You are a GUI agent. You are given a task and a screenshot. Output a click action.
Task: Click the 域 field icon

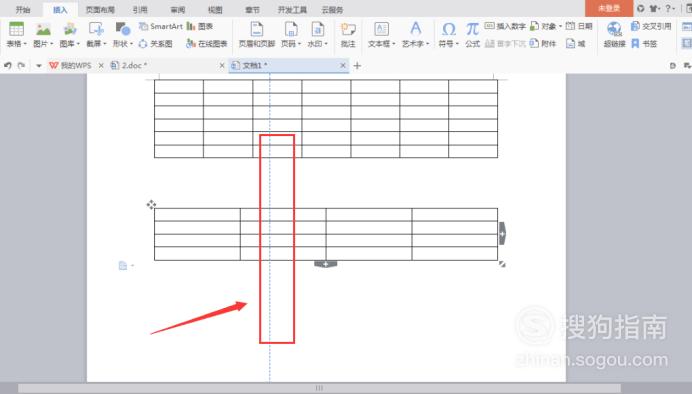pyautogui.click(x=570, y=44)
